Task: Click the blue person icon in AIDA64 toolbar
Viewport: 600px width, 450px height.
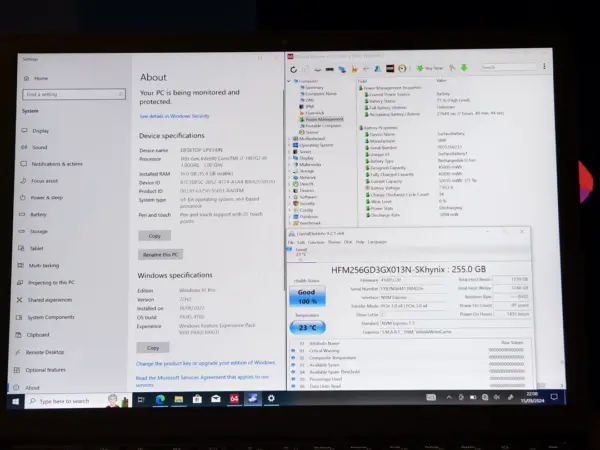Action: 378,68
